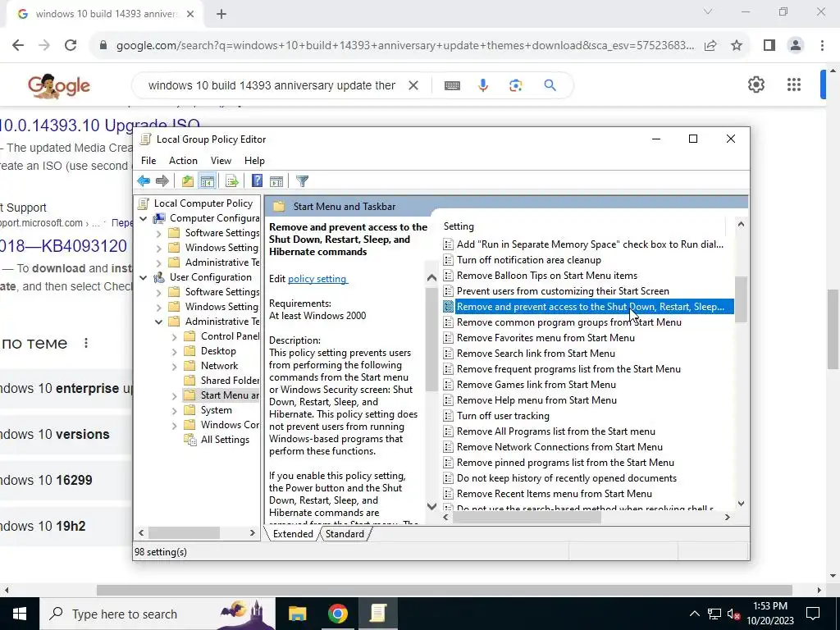Open the Chrome profile avatar
This screenshot has height=630, width=840.
point(796,46)
